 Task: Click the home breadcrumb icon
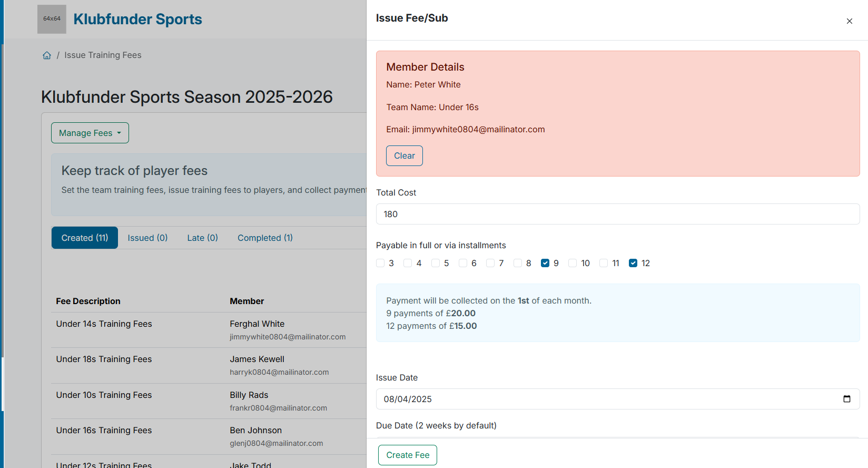click(47, 55)
